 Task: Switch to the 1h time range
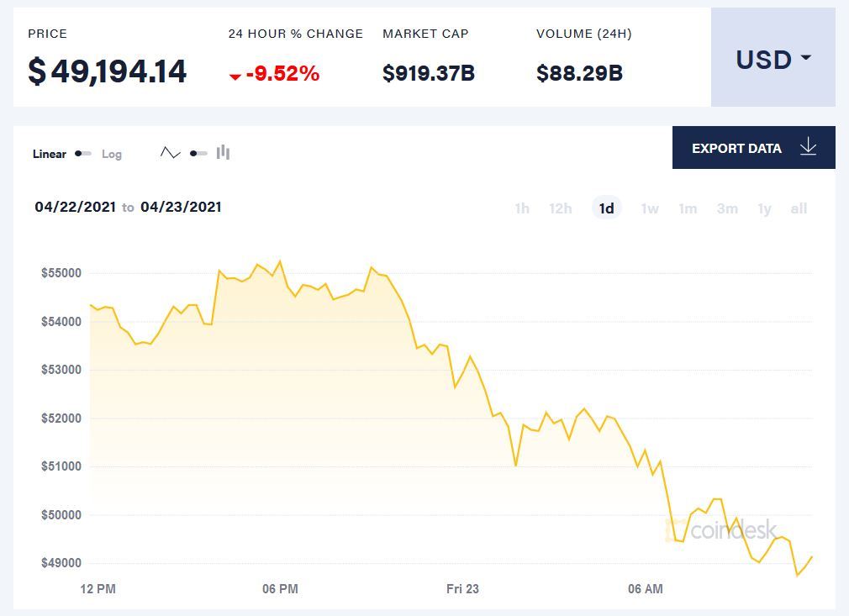tap(522, 208)
